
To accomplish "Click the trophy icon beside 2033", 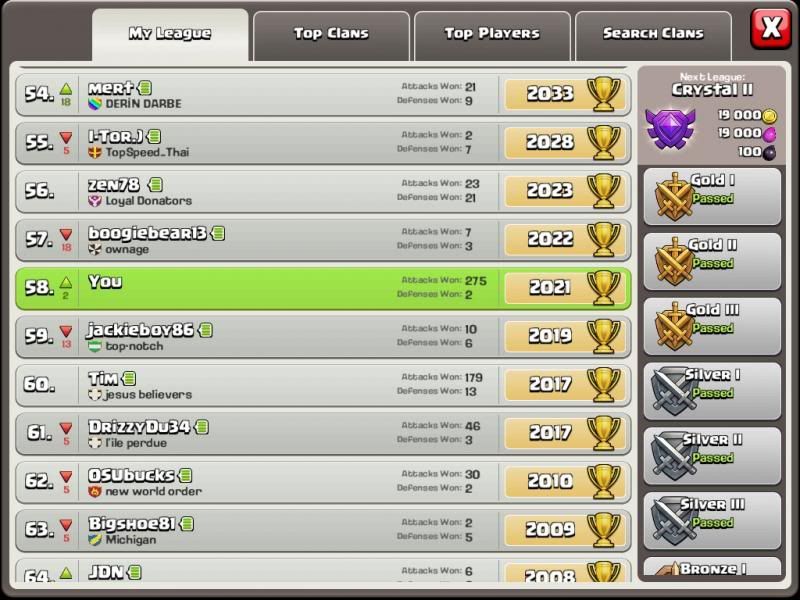I will point(604,94).
